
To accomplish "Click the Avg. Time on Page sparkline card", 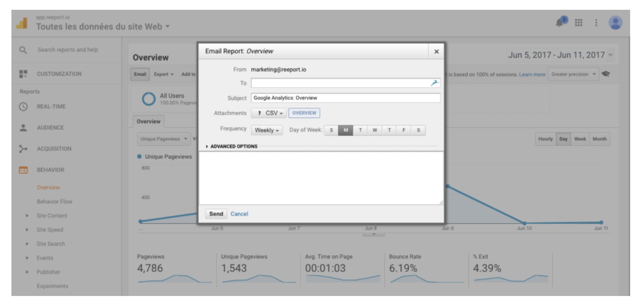I will [x=342, y=269].
